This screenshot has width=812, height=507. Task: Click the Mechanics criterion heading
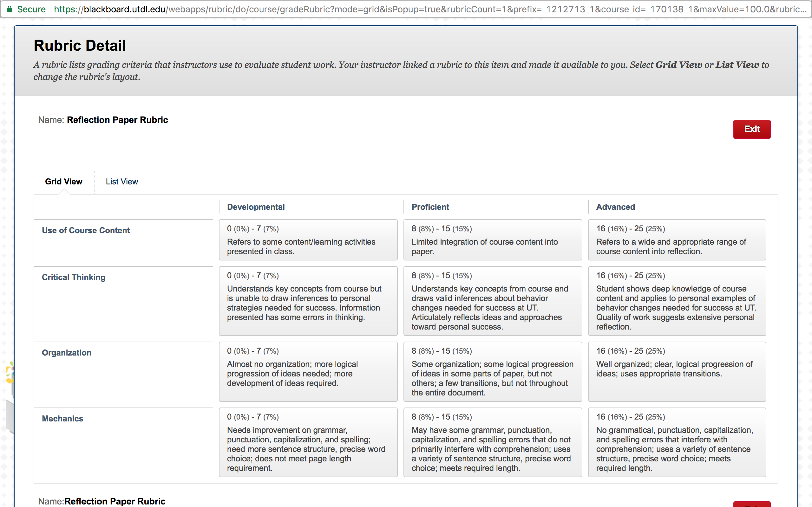(62, 419)
